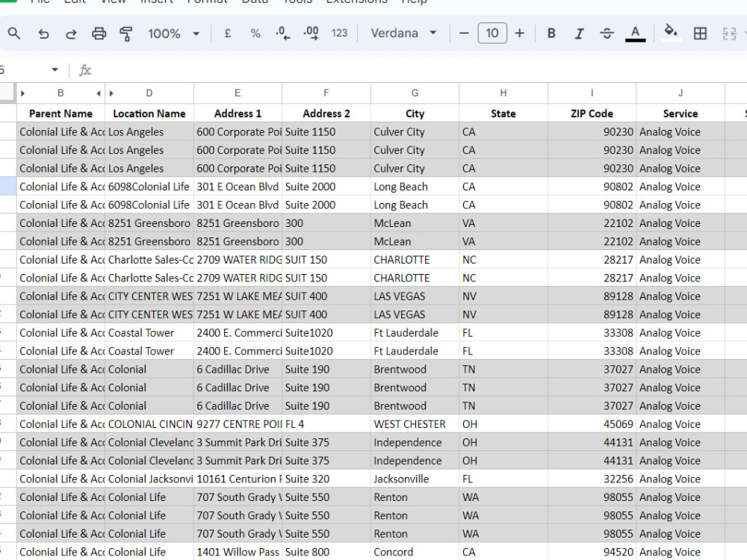Select the Colonial Jacksonvi location cell
Viewport: 747px width, 560px height.
pos(149,479)
